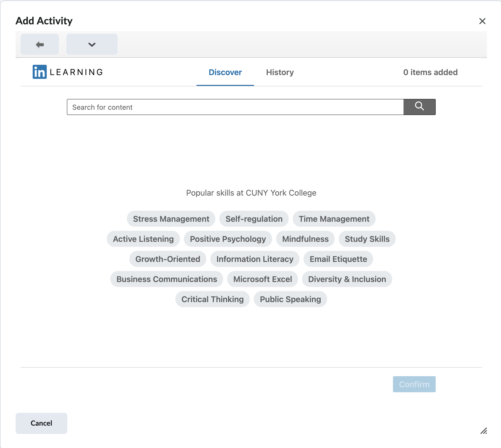Select the Stress Management skill
This screenshot has width=501, height=448.
171,219
